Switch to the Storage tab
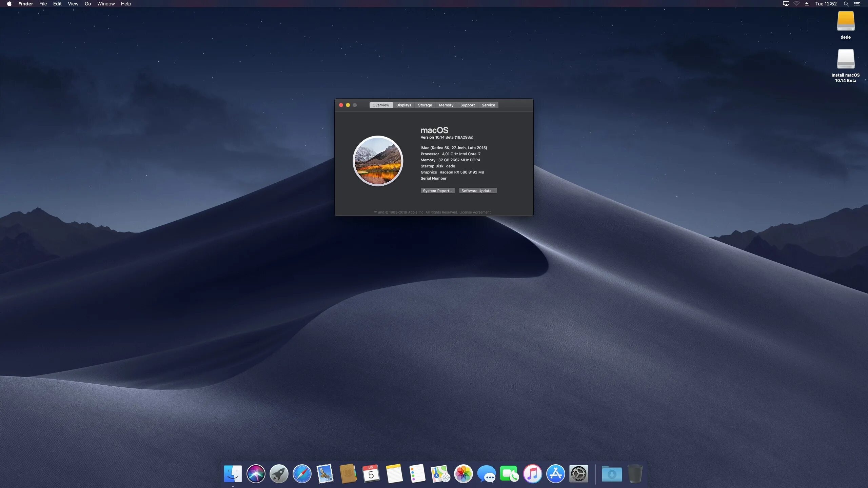 coord(425,105)
